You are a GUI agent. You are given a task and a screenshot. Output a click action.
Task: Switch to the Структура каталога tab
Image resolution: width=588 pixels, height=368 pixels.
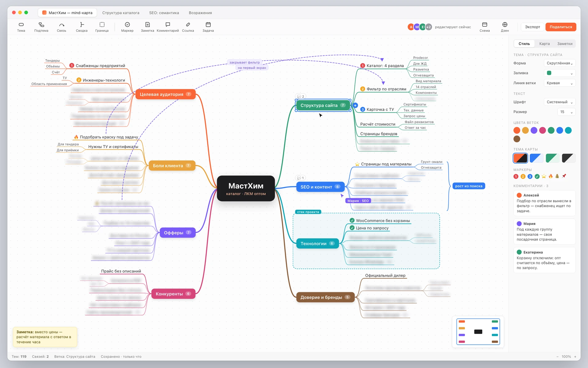pos(121,13)
